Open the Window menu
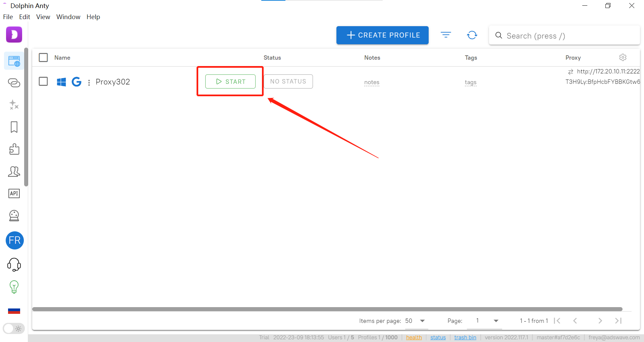The width and height of the screenshot is (644, 342). click(68, 17)
